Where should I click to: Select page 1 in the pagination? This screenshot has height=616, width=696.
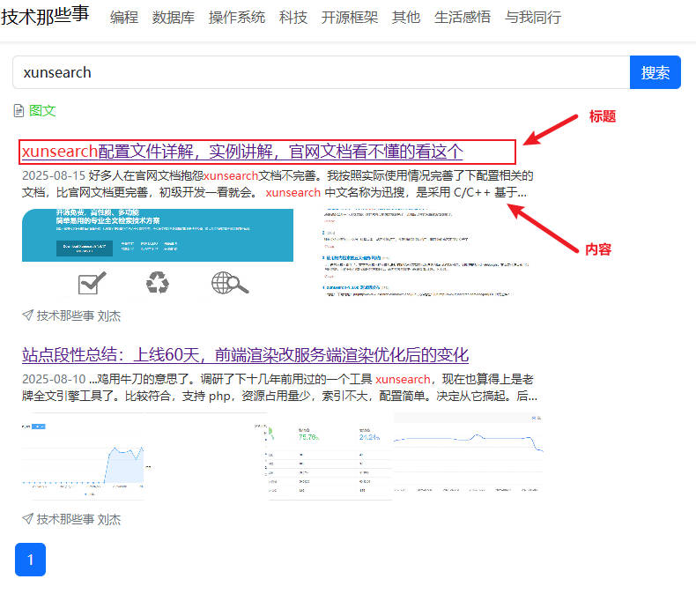click(x=30, y=560)
